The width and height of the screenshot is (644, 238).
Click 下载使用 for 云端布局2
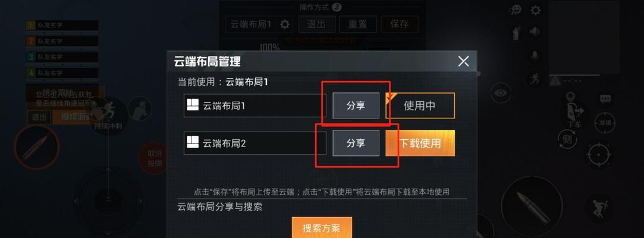tap(420, 143)
